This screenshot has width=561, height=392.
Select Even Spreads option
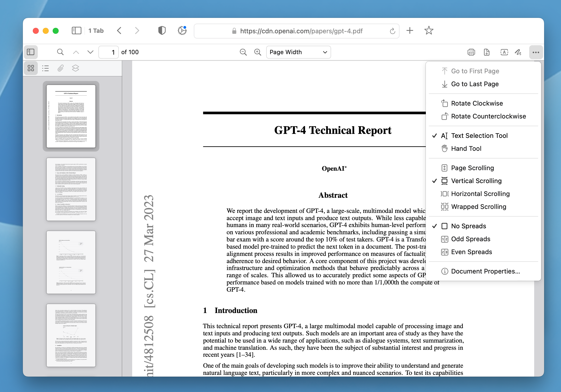coord(483,252)
